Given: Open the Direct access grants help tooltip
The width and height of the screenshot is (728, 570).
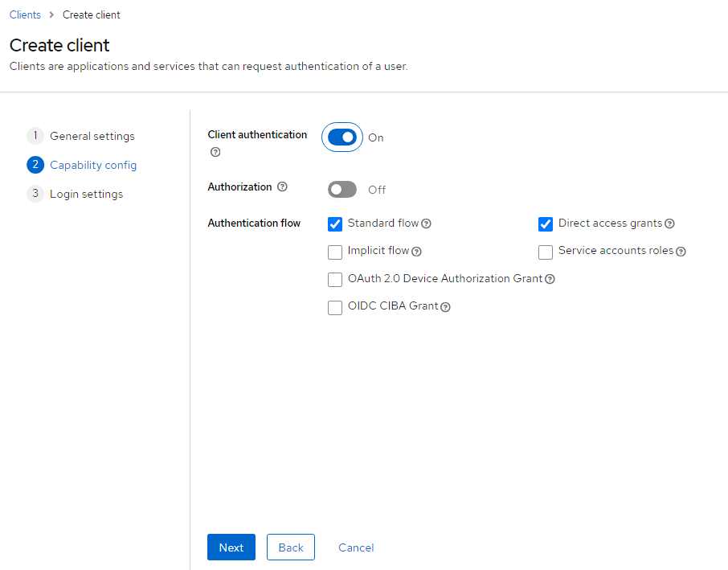Looking at the screenshot, I should point(669,224).
